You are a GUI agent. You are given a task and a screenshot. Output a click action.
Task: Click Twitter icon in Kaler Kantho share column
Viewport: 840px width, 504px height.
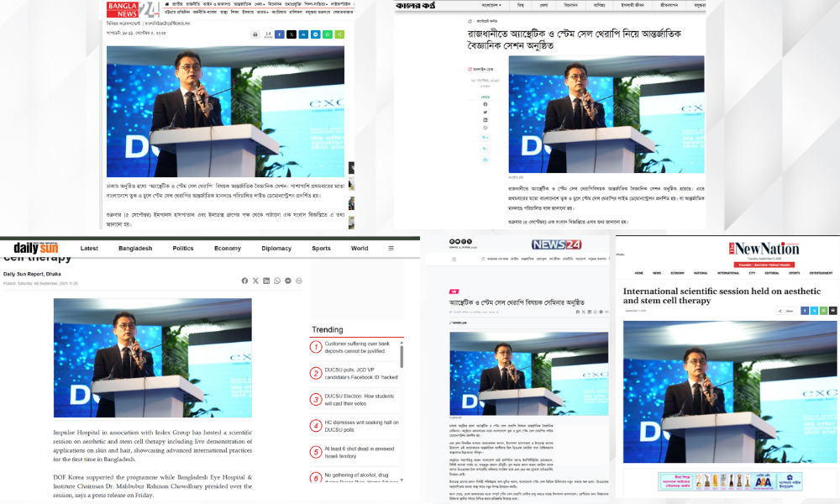coord(486,113)
